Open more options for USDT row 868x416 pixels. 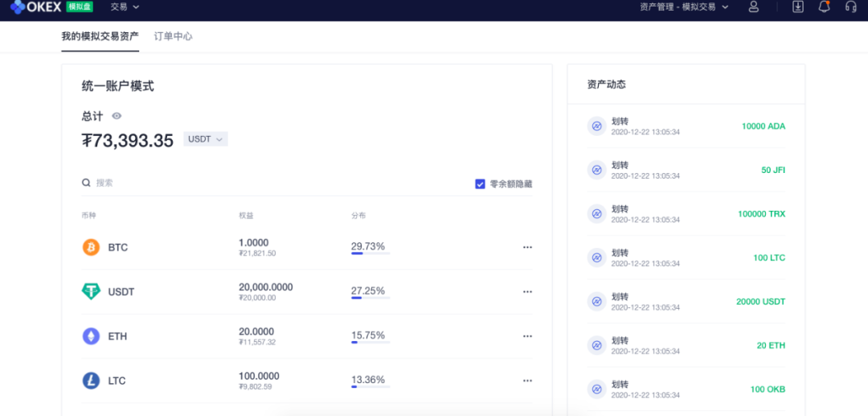pos(527,291)
